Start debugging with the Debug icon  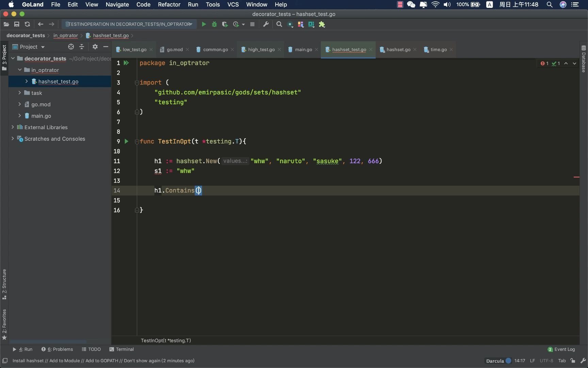[x=214, y=24]
